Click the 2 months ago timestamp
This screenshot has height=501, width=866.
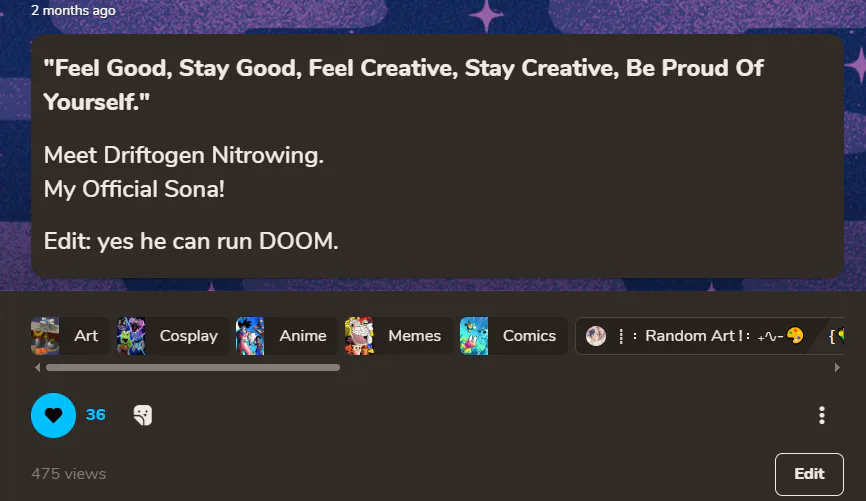tap(73, 10)
